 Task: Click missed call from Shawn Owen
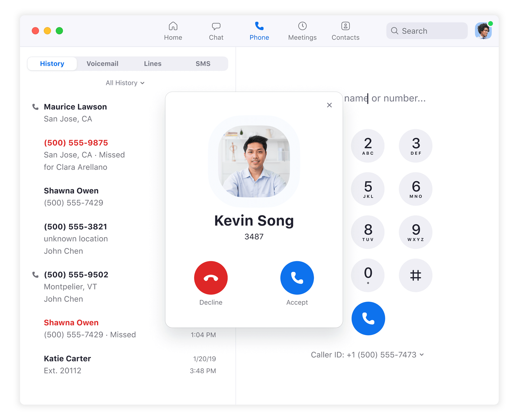pyautogui.click(x=72, y=321)
